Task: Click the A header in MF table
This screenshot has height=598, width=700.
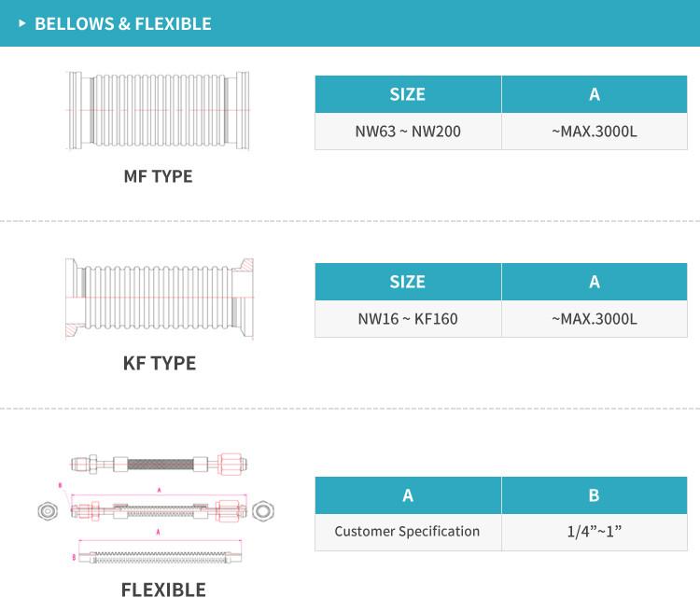Action: click(x=595, y=94)
